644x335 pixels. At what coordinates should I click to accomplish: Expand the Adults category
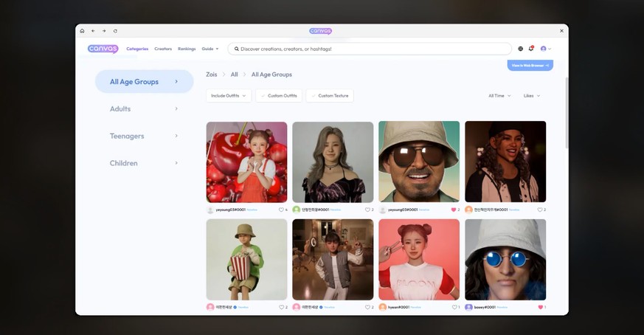[144, 109]
